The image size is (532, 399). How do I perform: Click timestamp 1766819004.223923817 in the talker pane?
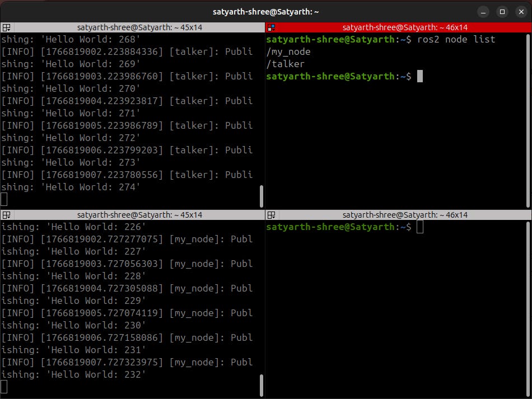[x=102, y=101]
